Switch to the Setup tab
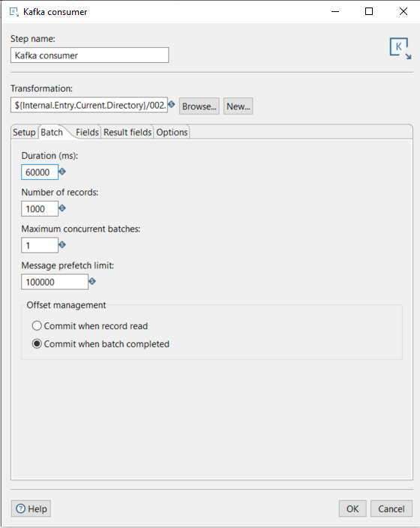Screen dimensions: 420x528 (24, 132)
